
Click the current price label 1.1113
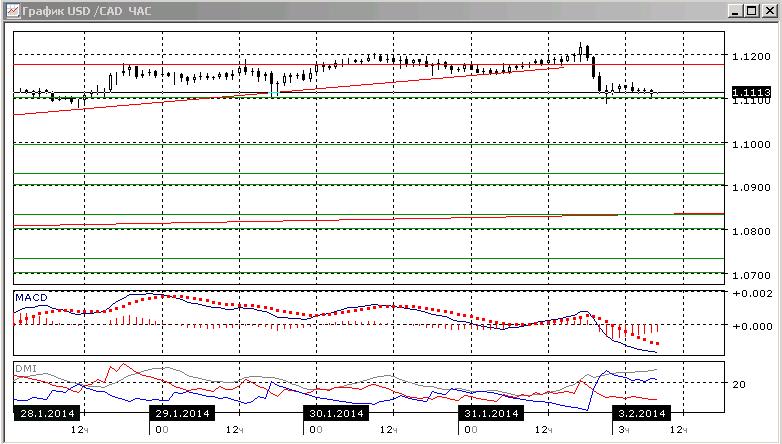752,92
